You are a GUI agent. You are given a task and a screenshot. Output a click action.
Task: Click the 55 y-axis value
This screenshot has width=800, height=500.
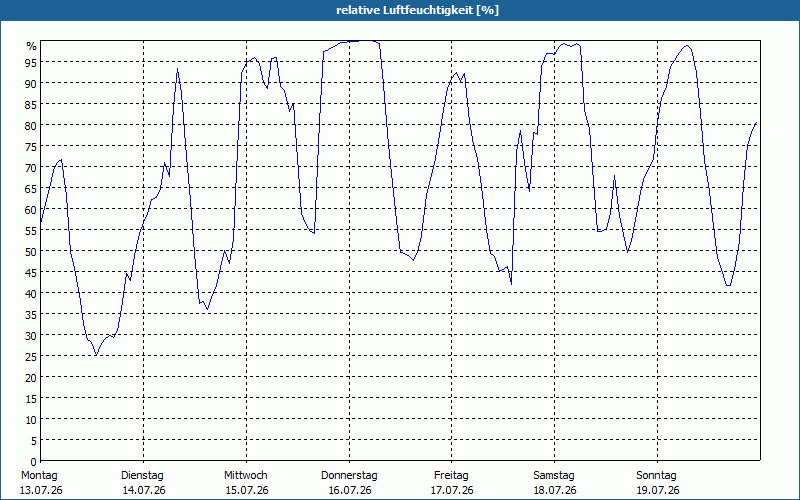click(x=31, y=230)
